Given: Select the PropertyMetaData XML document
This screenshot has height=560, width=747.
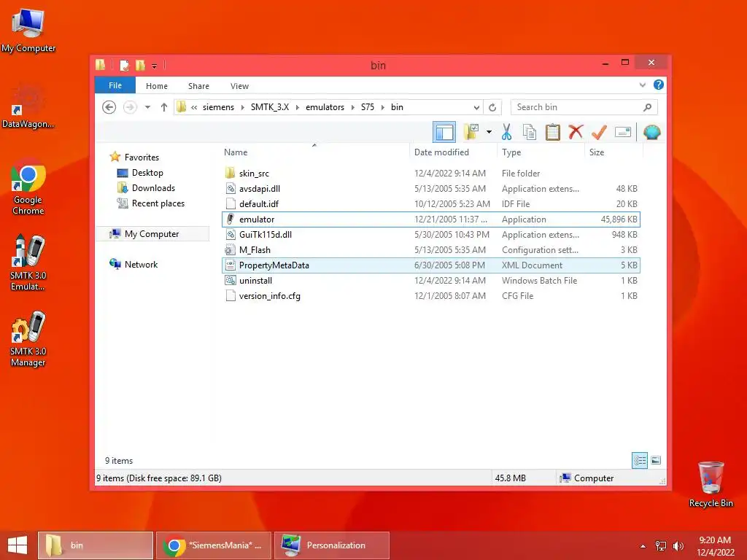Looking at the screenshot, I should click(430, 265).
